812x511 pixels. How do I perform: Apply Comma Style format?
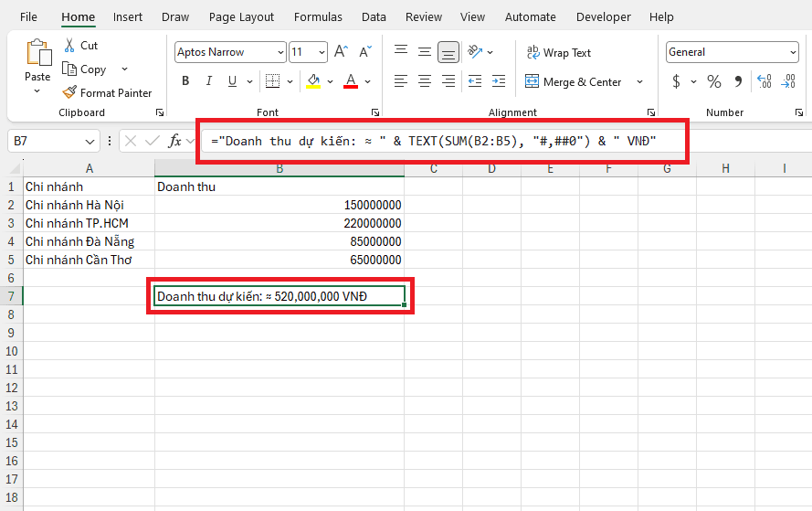point(738,81)
